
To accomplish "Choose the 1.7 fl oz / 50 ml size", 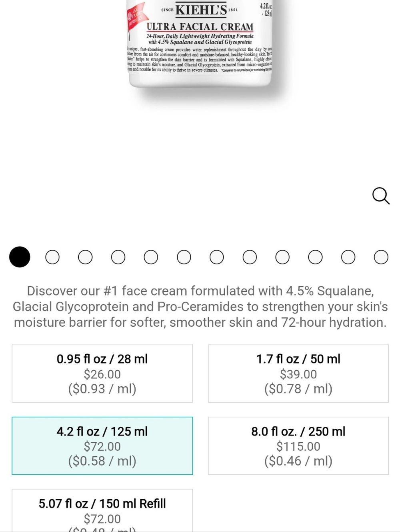I will [x=298, y=373].
